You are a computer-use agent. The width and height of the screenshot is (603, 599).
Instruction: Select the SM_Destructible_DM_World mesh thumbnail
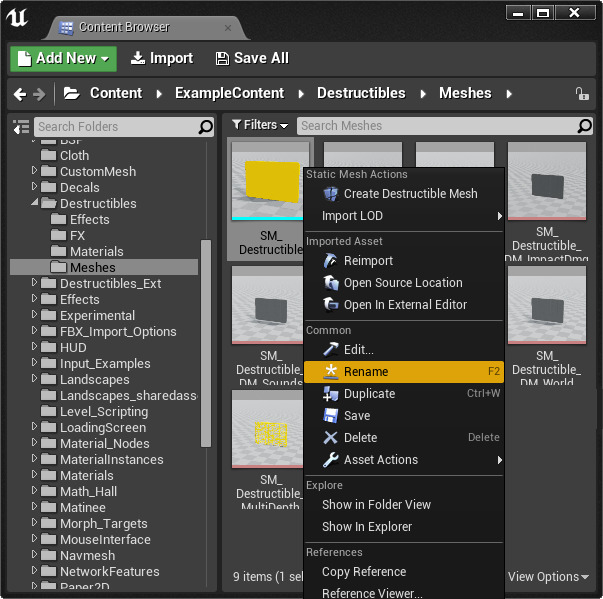pyautogui.click(x=547, y=308)
